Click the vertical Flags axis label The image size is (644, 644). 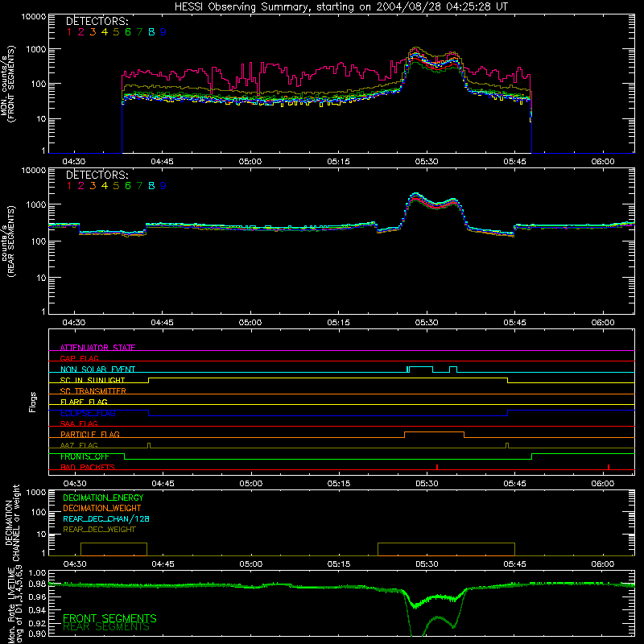point(32,402)
